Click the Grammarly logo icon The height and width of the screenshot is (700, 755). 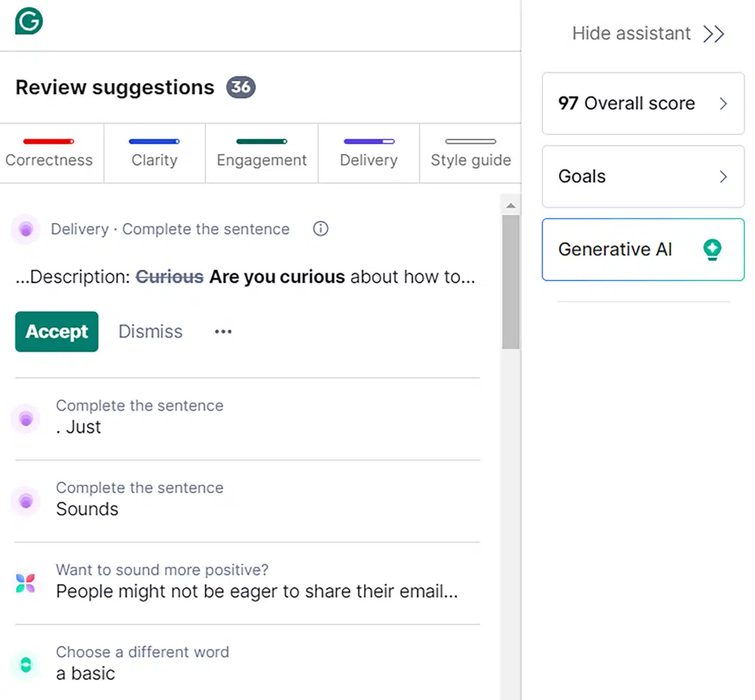29,21
